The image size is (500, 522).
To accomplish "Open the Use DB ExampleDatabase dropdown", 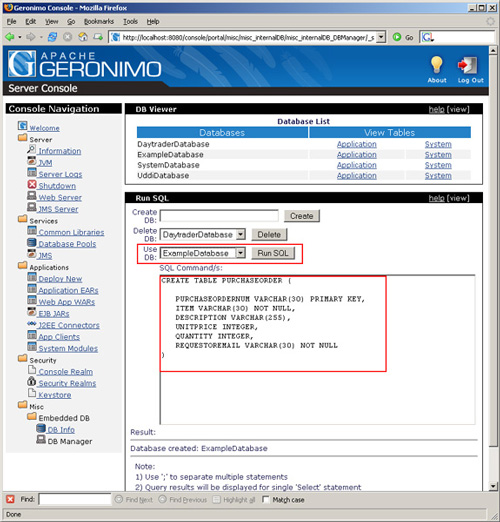I will tap(240, 253).
